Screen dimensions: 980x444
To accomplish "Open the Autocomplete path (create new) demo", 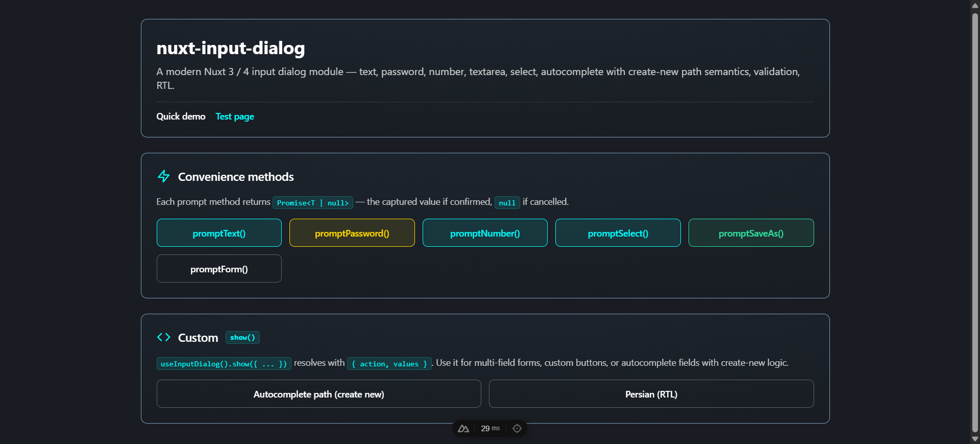I will pyautogui.click(x=319, y=394).
